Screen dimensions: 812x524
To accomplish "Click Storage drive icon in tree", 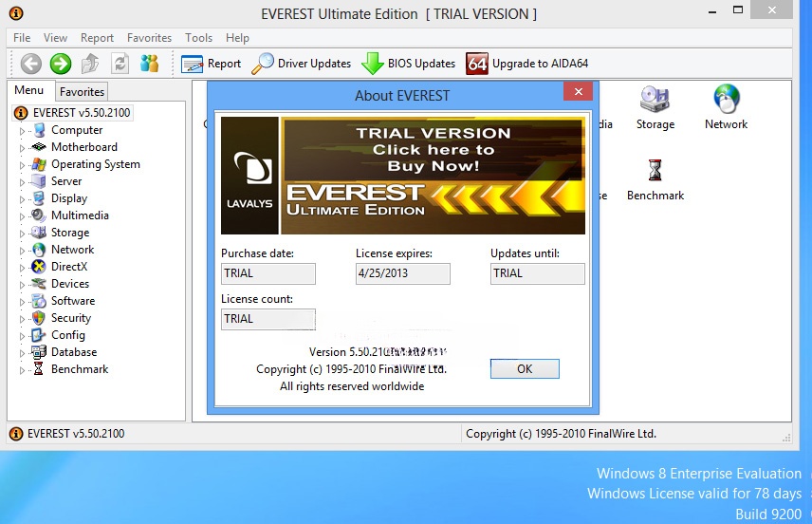I will coord(38,233).
